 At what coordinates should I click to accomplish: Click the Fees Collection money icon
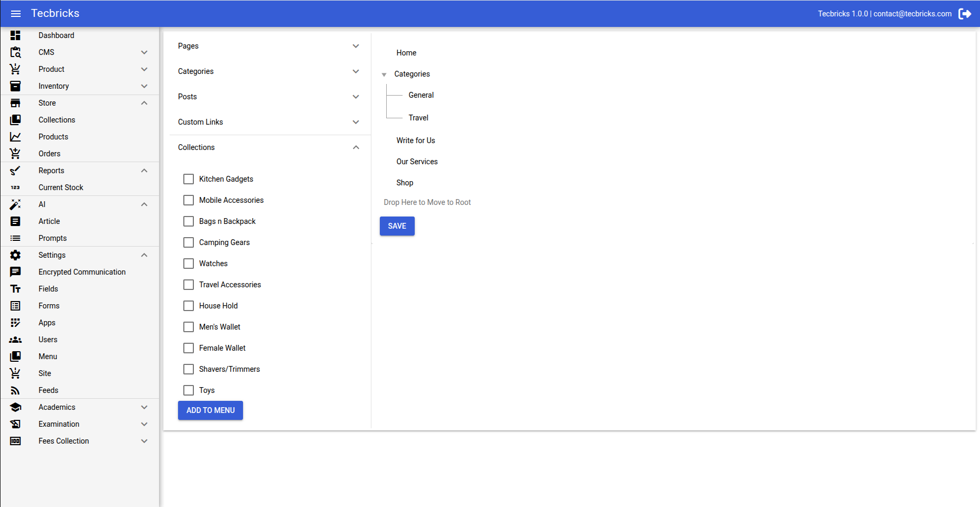tap(15, 441)
